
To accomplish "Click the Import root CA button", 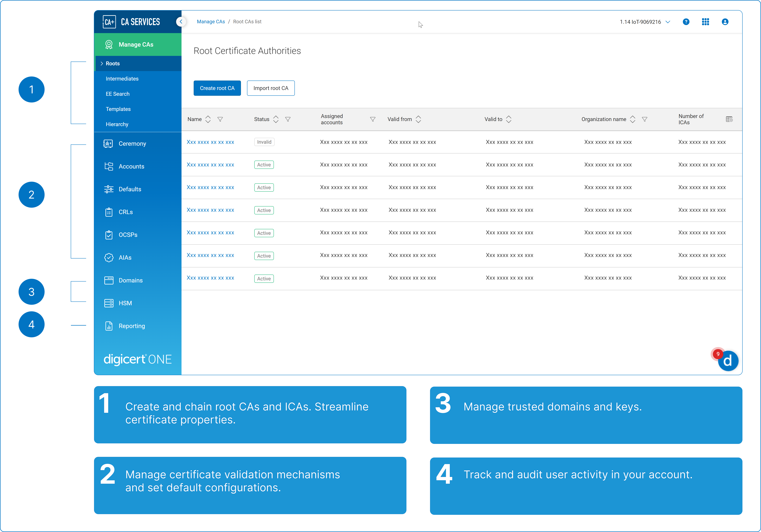I will tap(270, 88).
